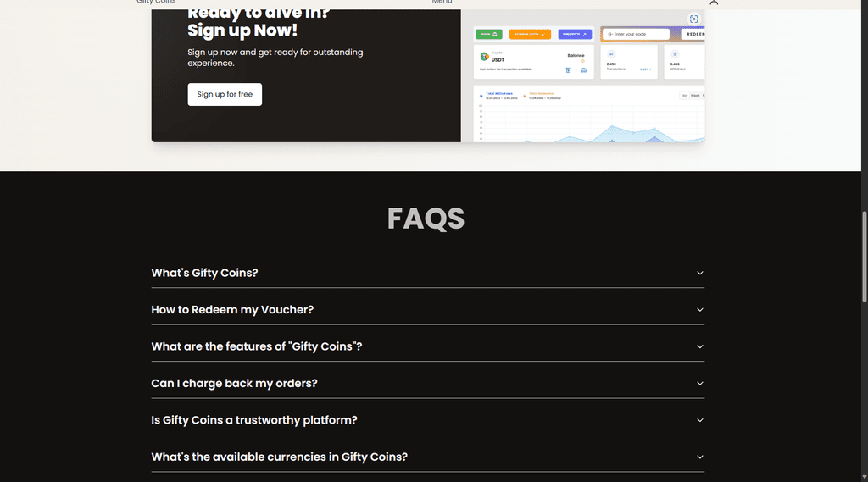This screenshot has width=868, height=482.
Task: Click the orange button in the dashboard preview
Action: 530,35
